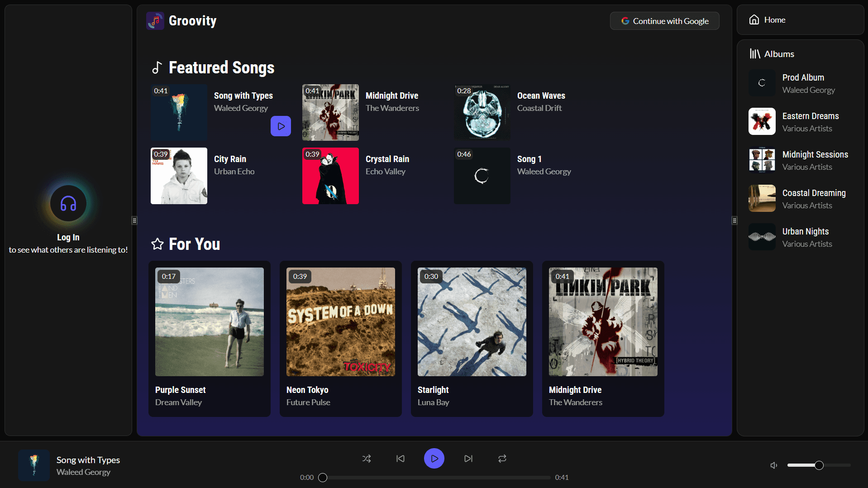Click the left panel resize handle
Viewport: 868px width, 488px height.
click(x=134, y=220)
